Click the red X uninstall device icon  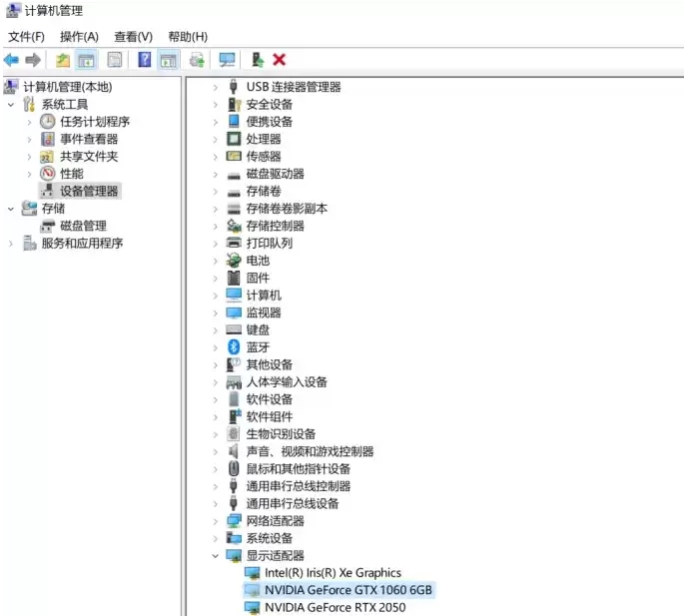[x=280, y=59]
